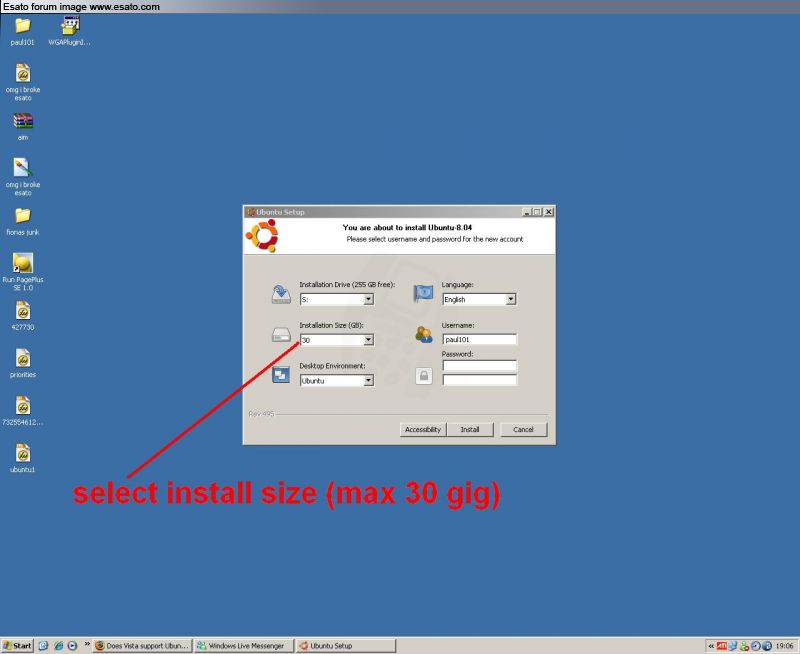
Task: Open the Installation Size (GB) dropdown
Action: (368, 340)
